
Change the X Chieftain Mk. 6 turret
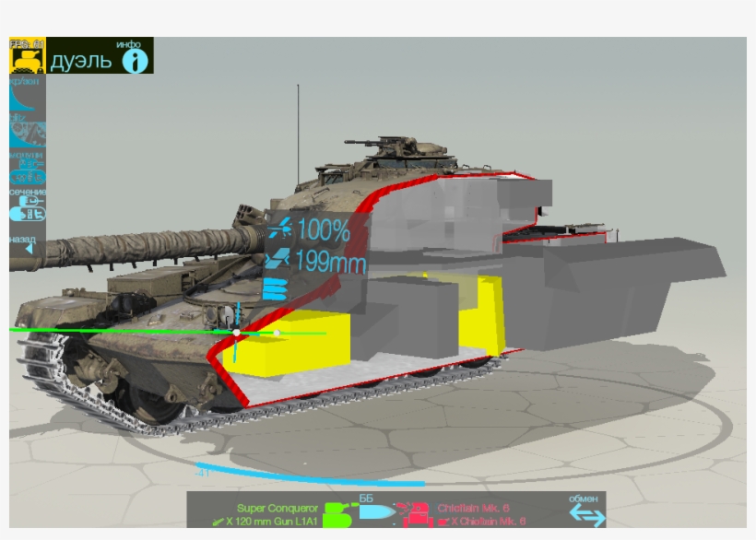482,522
